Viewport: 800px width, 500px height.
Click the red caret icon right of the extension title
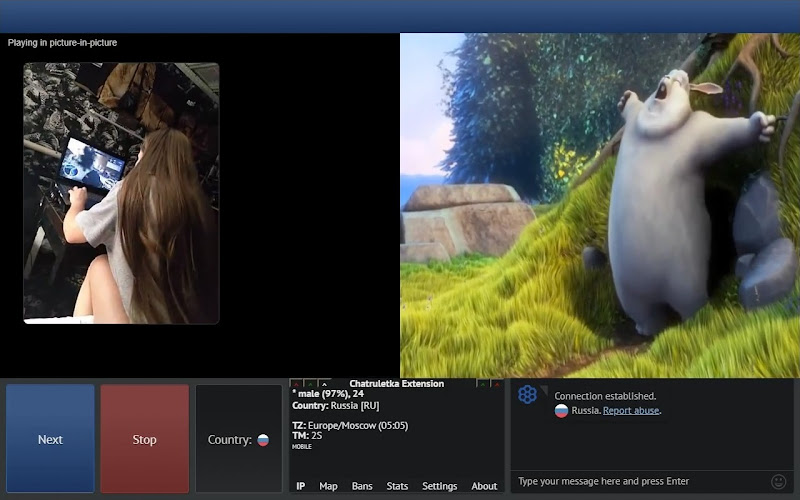496,384
